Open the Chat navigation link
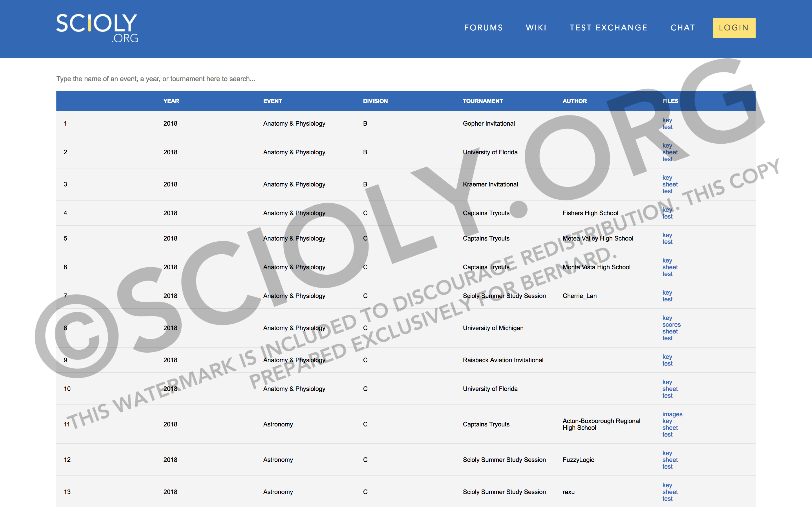The height and width of the screenshot is (507, 812). point(683,28)
